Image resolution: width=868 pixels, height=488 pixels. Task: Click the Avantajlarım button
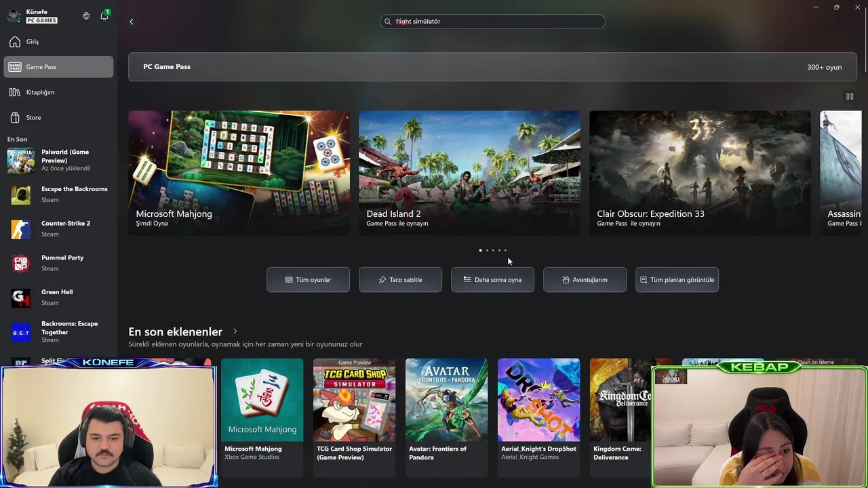pyautogui.click(x=585, y=280)
